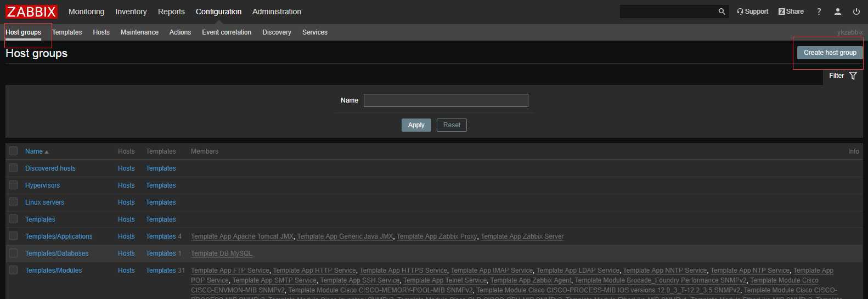Open Template App LDAP Service

[x=578, y=270]
